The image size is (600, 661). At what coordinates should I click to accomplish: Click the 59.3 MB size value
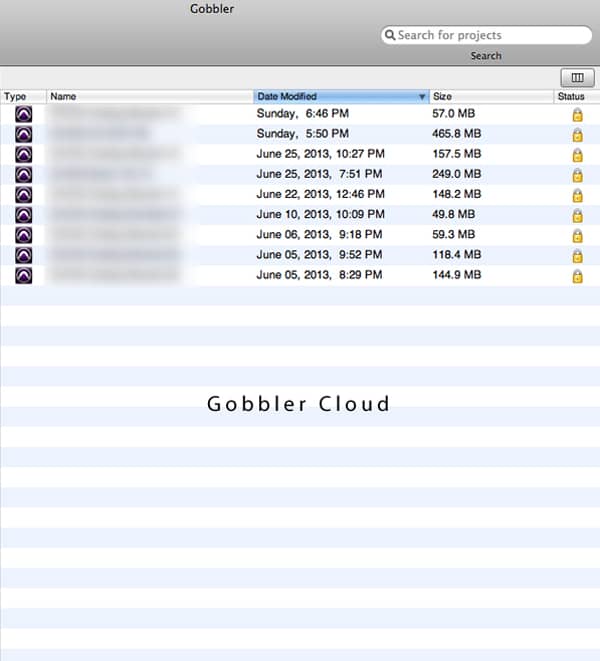(454, 234)
